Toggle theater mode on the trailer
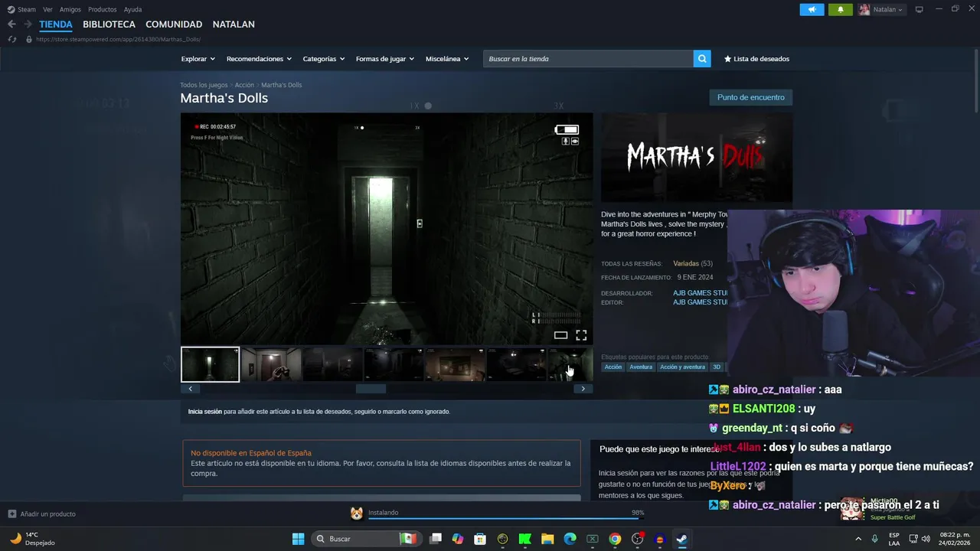The width and height of the screenshot is (980, 551). point(560,335)
